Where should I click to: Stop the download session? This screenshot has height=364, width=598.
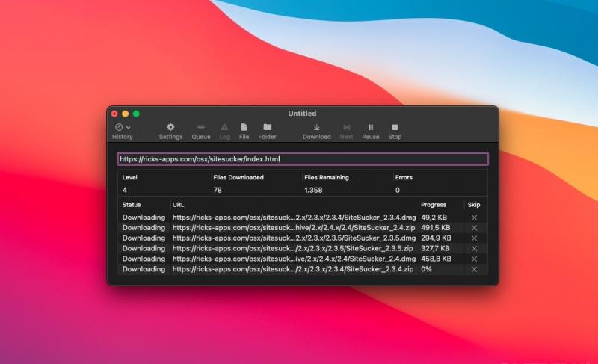395,127
